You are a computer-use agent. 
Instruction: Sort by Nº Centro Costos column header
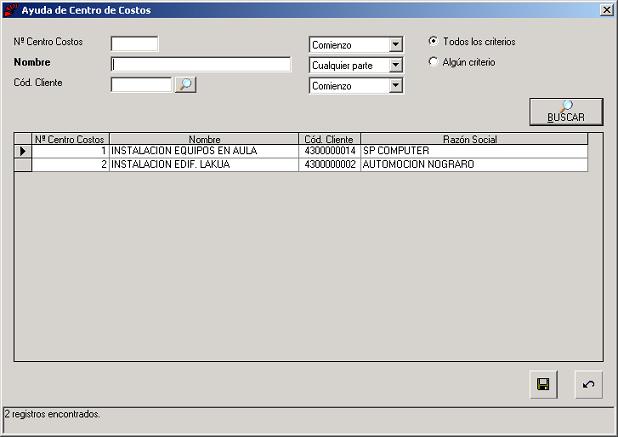(x=70, y=139)
